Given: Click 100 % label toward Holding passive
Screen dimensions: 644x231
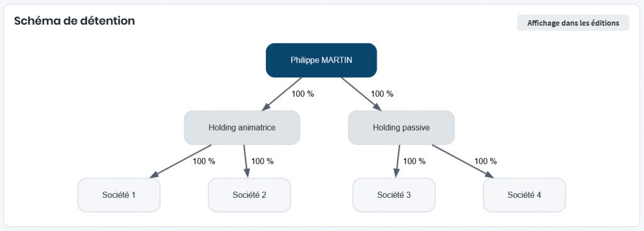Looking at the screenshot, I should click(382, 94).
